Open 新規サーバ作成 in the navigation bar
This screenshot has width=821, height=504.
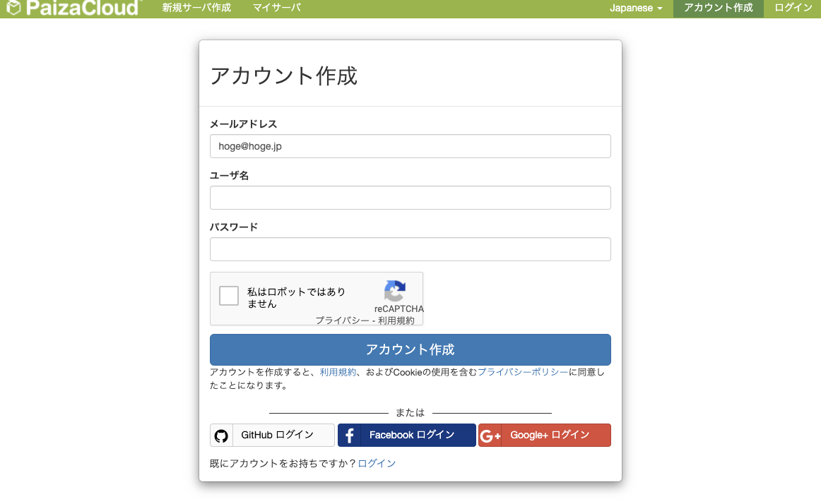(196, 8)
